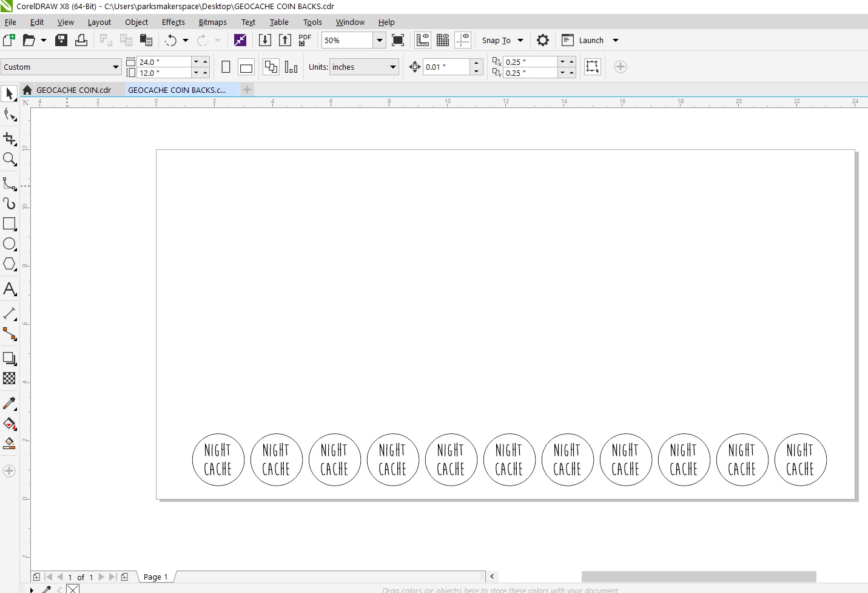Open the Layout menu

point(99,22)
